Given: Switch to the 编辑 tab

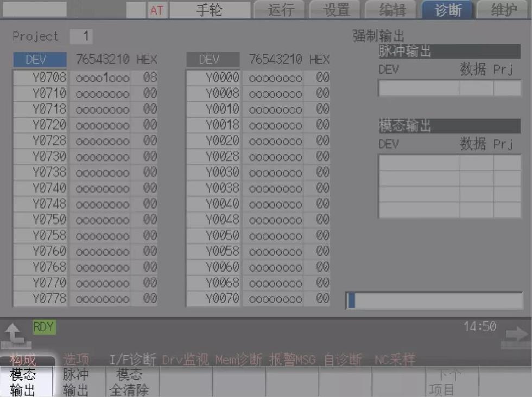Looking at the screenshot, I should click(391, 10).
